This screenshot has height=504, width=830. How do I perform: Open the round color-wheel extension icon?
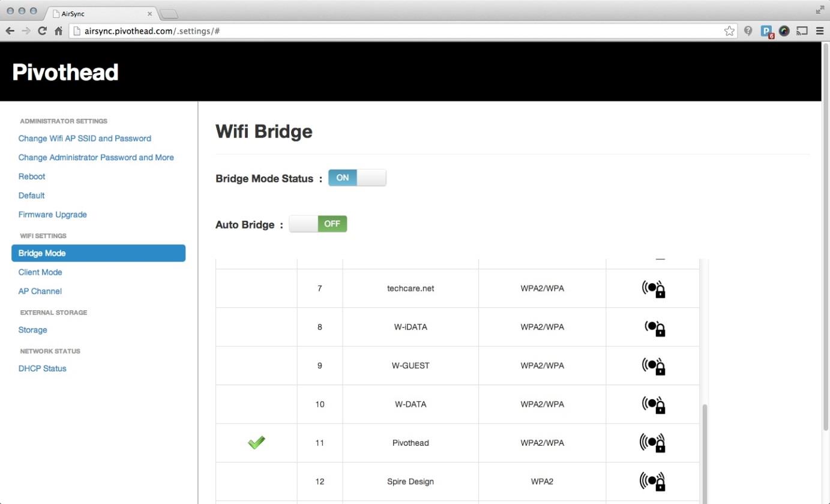(784, 31)
